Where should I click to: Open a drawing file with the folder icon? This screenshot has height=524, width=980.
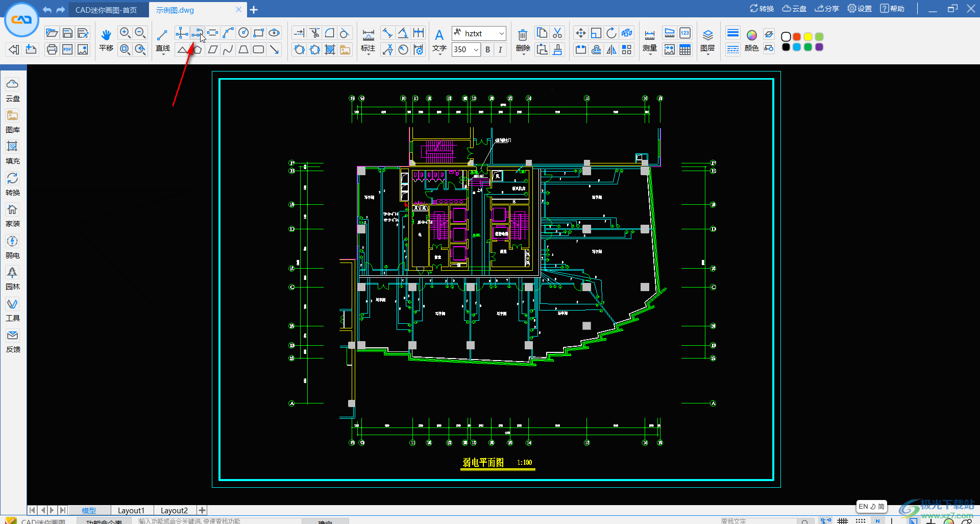click(x=52, y=33)
